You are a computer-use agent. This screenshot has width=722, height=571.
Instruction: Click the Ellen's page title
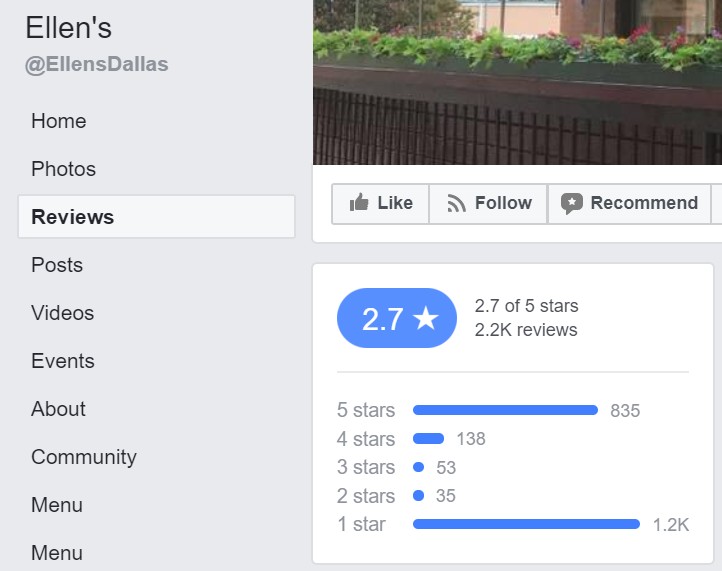(68, 28)
